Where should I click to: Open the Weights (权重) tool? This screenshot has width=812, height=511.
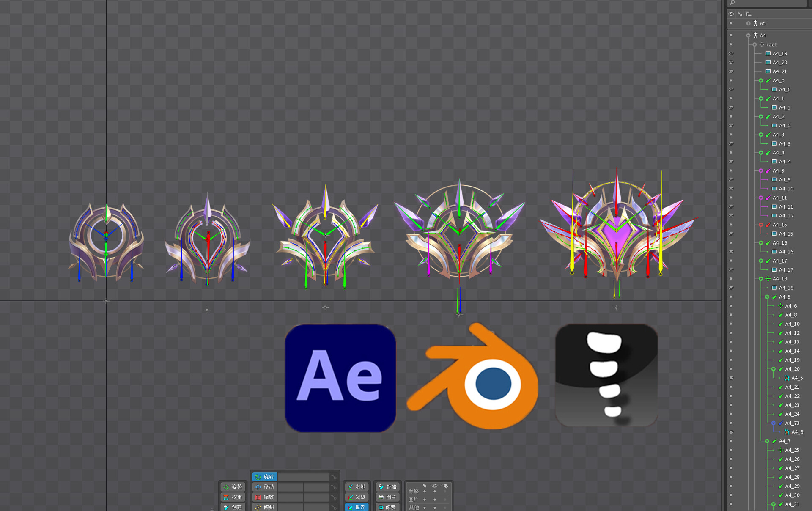point(233,497)
